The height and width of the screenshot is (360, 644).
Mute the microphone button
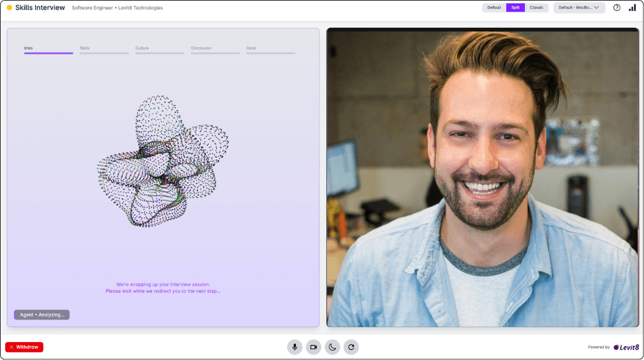point(295,347)
